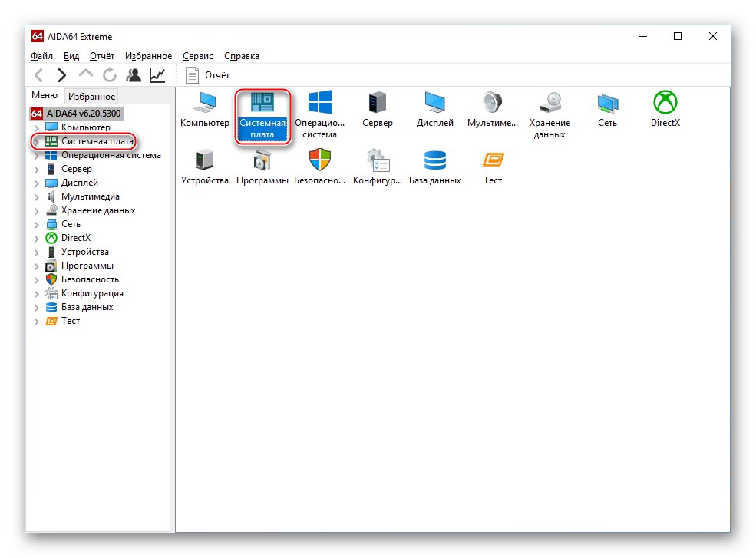Open the База данных icon in main pane
The width and height of the screenshot is (756, 558).
click(435, 167)
